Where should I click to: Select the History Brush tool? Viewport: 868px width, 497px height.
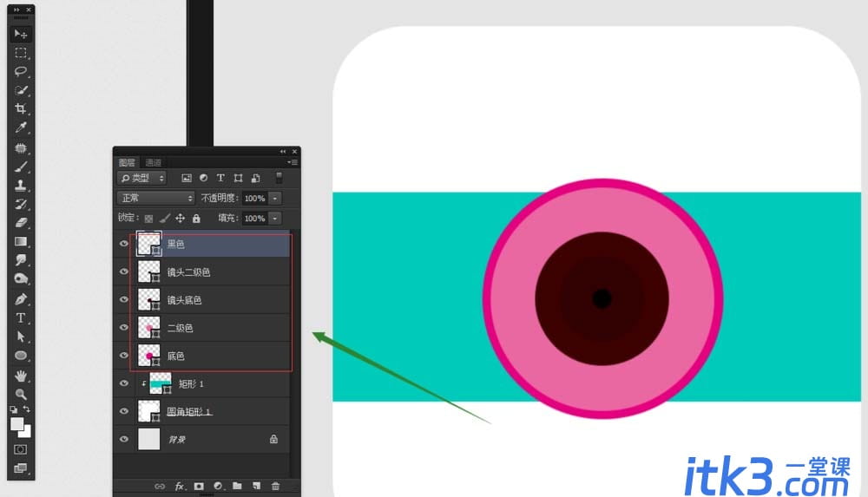click(x=21, y=204)
